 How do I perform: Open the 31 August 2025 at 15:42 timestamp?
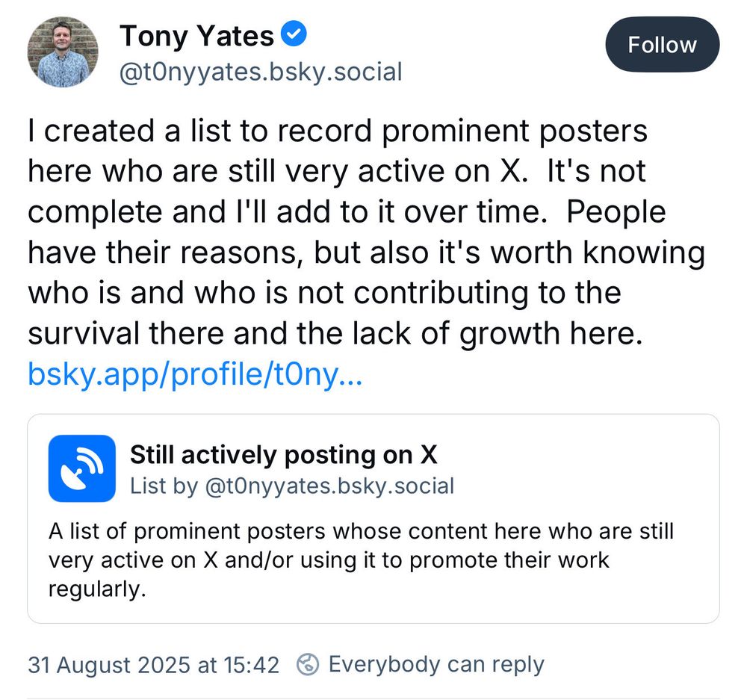pos(153,664)
